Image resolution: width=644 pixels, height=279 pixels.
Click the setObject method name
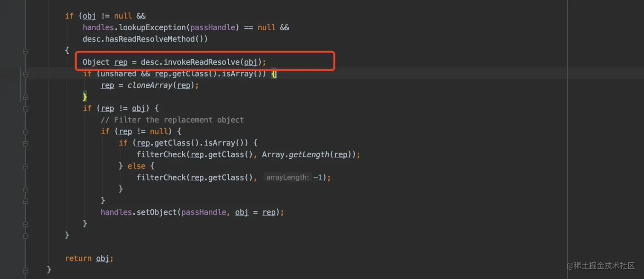click(157, 212)
